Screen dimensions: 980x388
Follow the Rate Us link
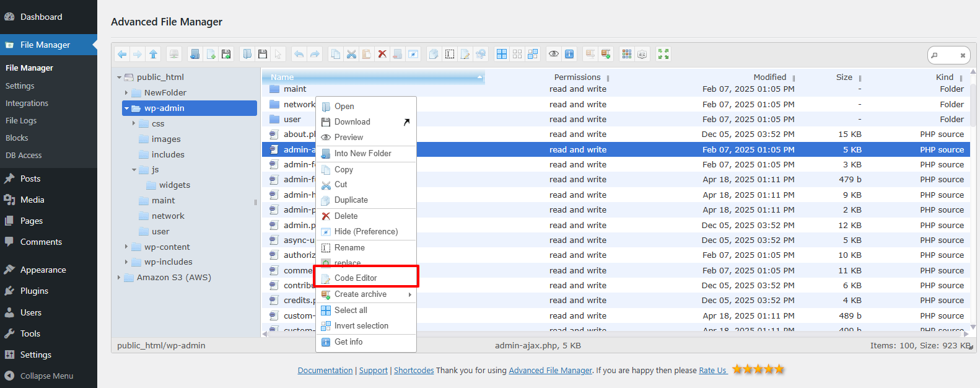[x=712, y=371]
